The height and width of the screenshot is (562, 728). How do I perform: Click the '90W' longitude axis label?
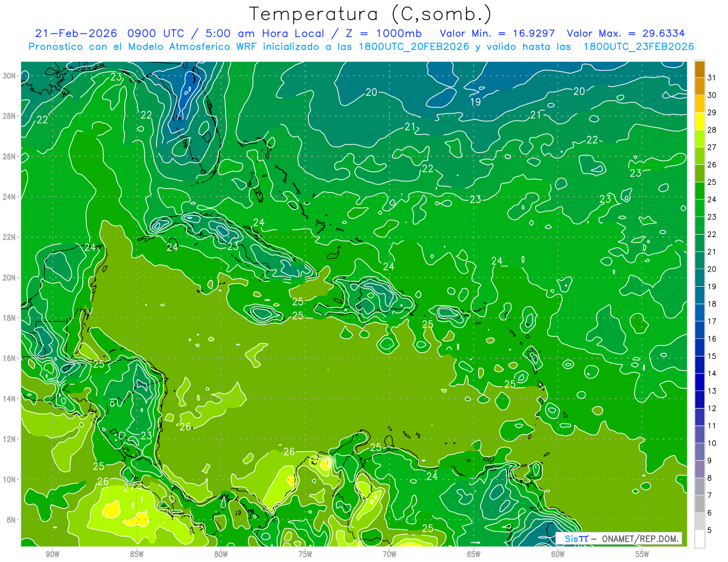click(x=53, y=554)
